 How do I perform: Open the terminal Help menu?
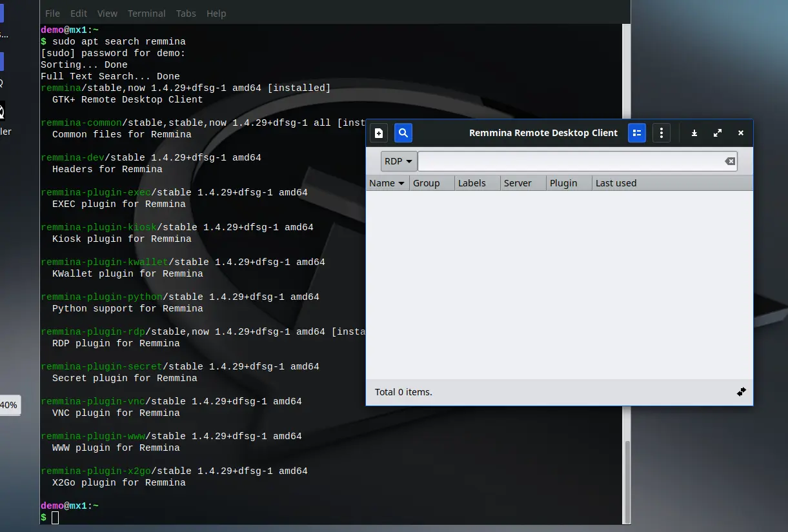(216, 14)
